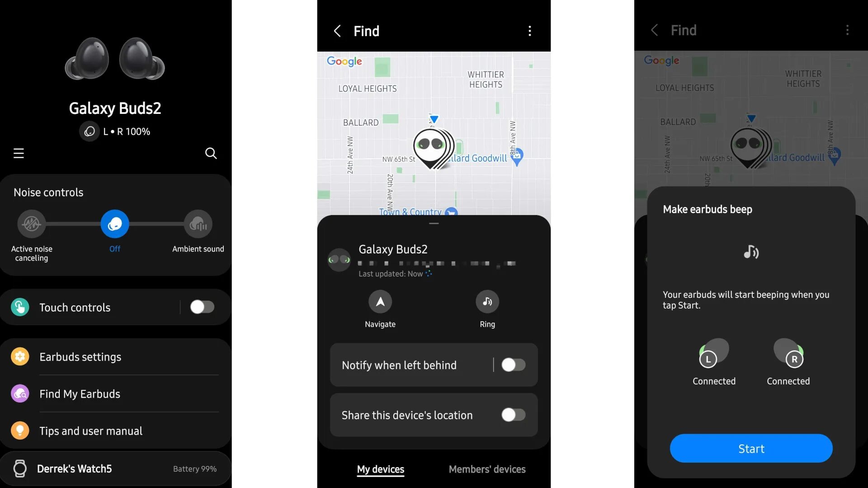
Task: Tap the Ring icon to make earbuds beep
Action: coord(487,301)
